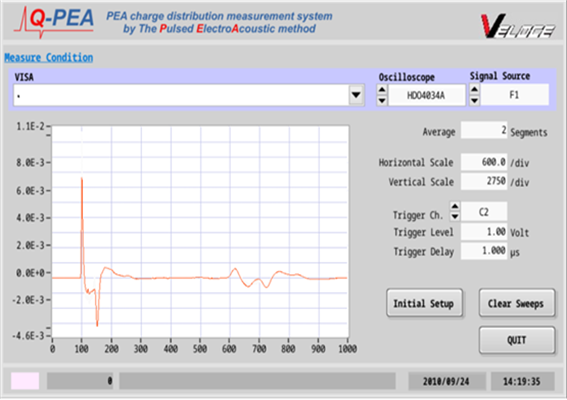This screenshot has width=567, height=400.
Task: Click the 700 x-axis tick label
Action: coord(259,349)
